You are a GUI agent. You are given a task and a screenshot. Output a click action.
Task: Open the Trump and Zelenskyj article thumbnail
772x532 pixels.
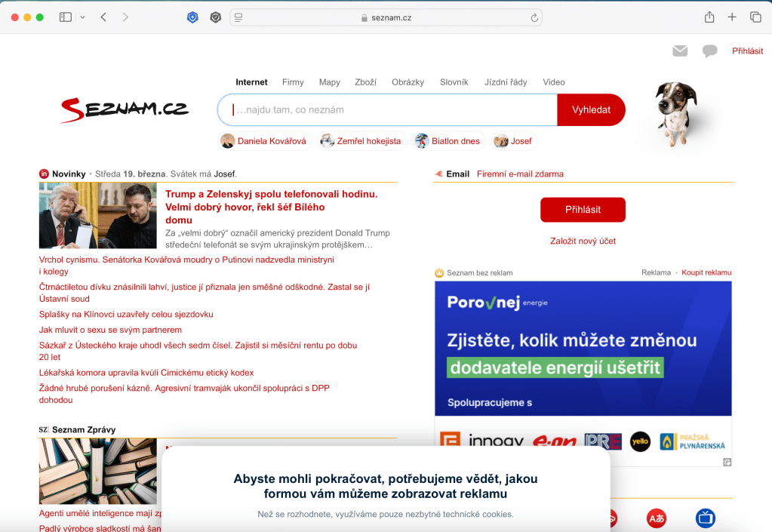click(x=98, y=216)
